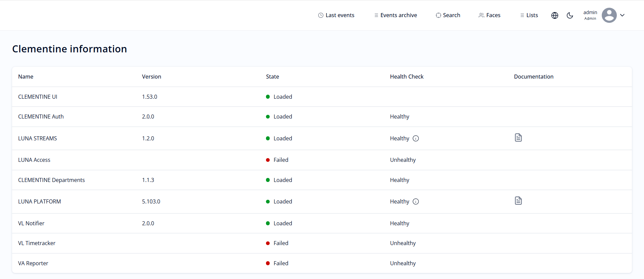Screen dimensions: 644x279
Task: Go to Events archive
Action: (x=395, y=15)
